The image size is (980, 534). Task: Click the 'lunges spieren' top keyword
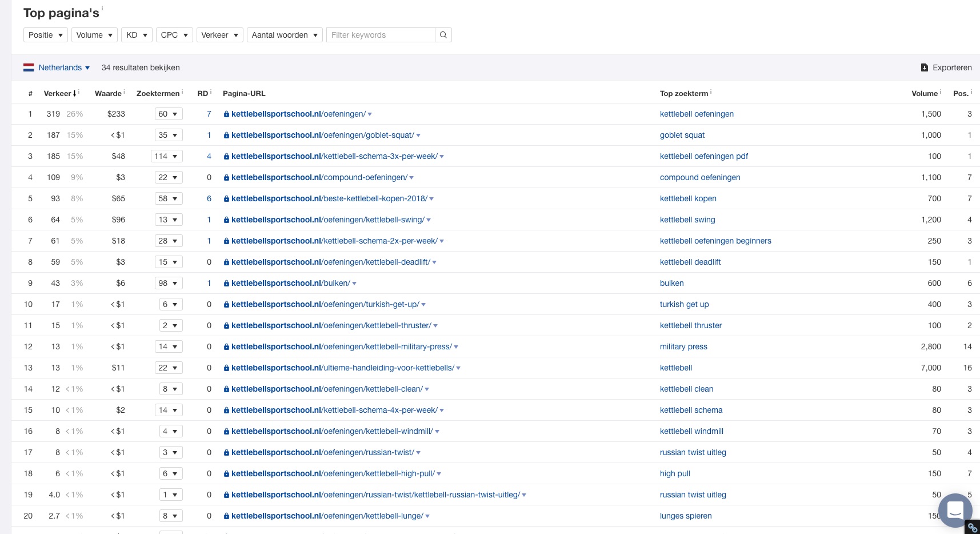click(x=686, y=516)
